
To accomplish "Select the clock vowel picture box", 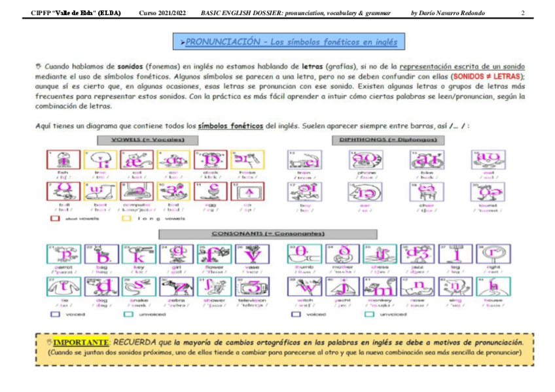I will click(211, 160).
